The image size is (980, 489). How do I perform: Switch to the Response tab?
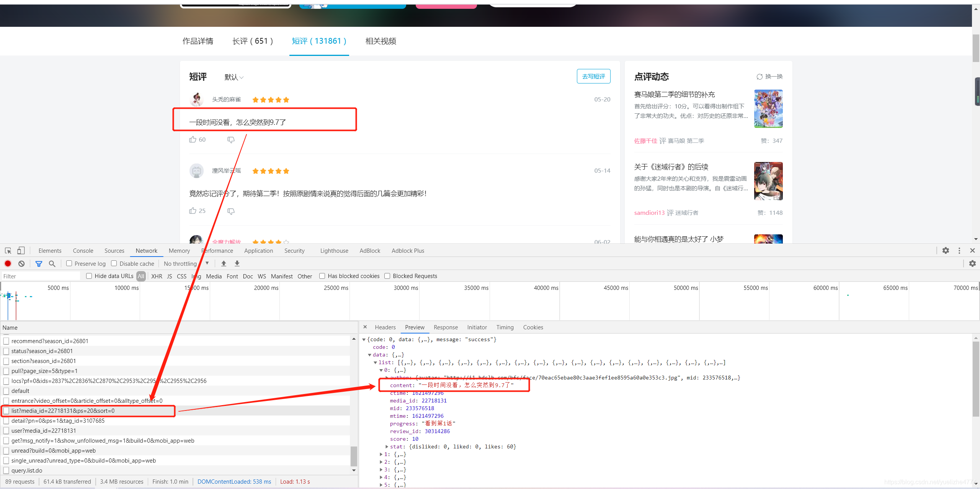[x=446, y=327]
